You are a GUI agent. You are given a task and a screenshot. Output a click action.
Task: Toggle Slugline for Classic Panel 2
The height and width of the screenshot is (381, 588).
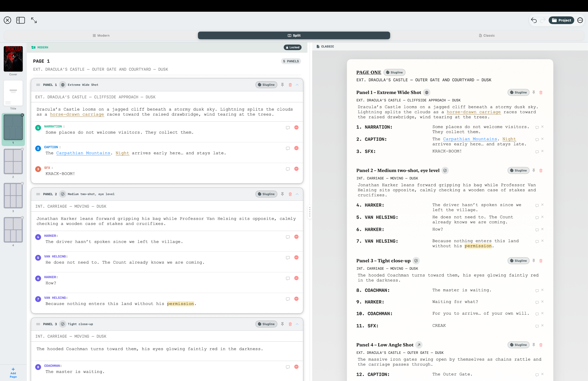pyautogui.click(x=518, y=170)
